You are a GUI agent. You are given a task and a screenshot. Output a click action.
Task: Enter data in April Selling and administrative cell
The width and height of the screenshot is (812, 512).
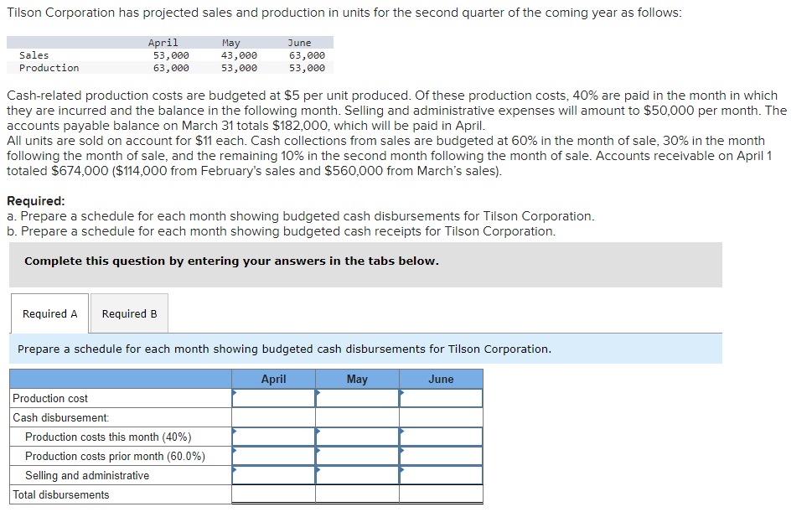point(274,475)
